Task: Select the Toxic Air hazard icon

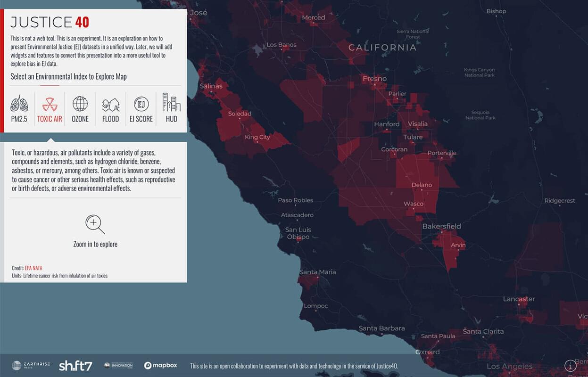Action: [x=50, y=103]
